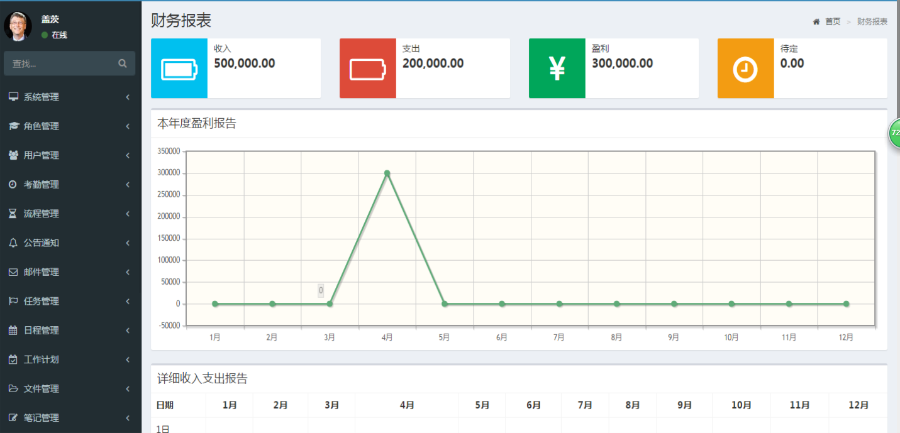Open the 任务管理 sidebar menu
900x433 pixels.
(x=42, y=301)
